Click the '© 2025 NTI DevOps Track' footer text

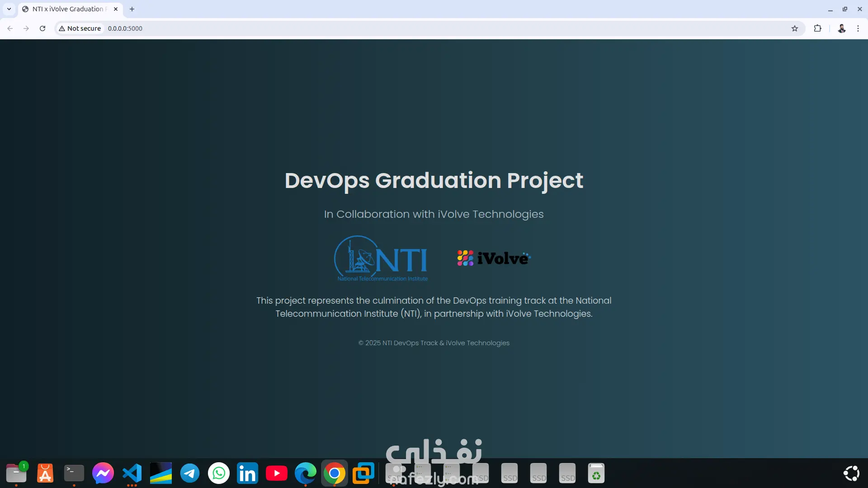click(x=434, y=343)
